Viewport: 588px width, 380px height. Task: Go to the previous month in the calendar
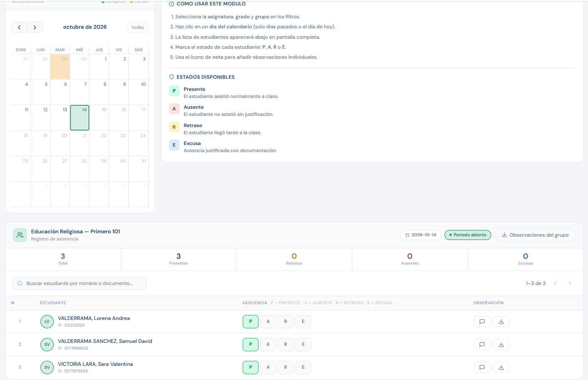(x=19, y=27)
